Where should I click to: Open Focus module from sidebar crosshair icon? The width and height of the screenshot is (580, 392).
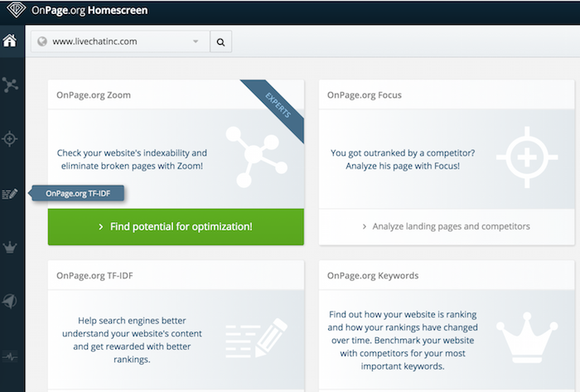point(11,138)
